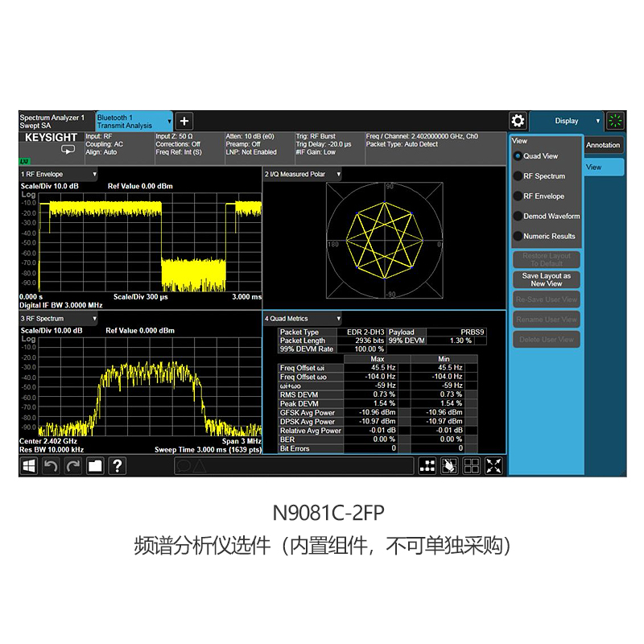Select Numeric Results view radio
644x644 pixels.
point(518,236)
